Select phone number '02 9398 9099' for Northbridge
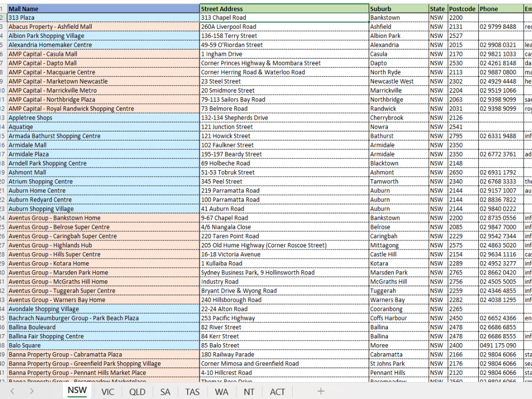Viewport: 532px width, 399px height. click(x=501, y=99)
